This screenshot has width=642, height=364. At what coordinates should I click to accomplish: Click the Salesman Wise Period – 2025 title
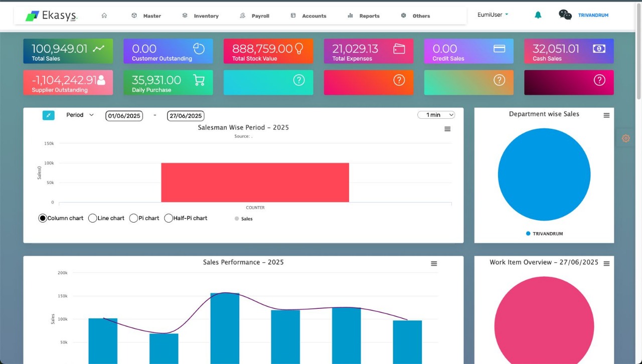tap(243, 127)
